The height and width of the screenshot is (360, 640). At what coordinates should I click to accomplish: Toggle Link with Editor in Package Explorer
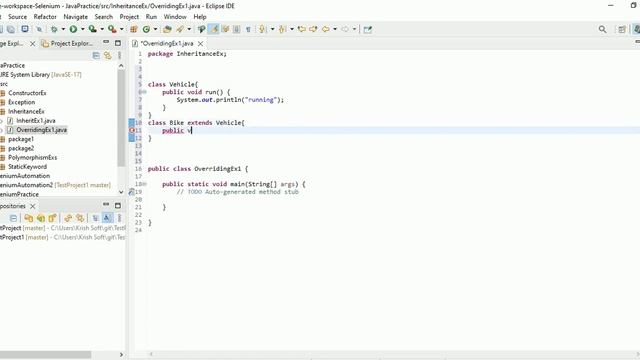tap(107, 56)
